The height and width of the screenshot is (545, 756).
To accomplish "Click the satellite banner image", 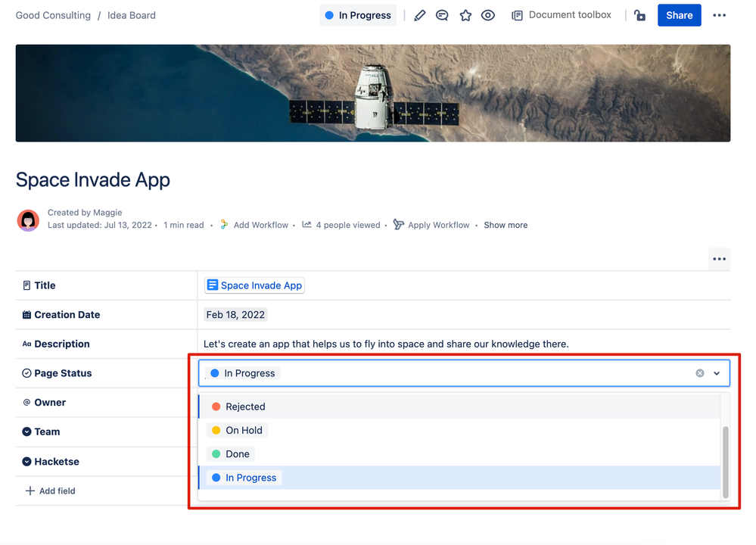I will click(372, 93).
